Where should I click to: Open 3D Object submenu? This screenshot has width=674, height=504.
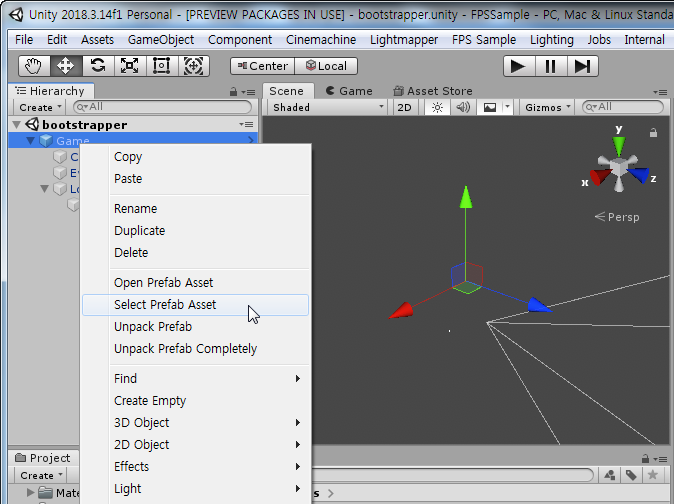196,423
